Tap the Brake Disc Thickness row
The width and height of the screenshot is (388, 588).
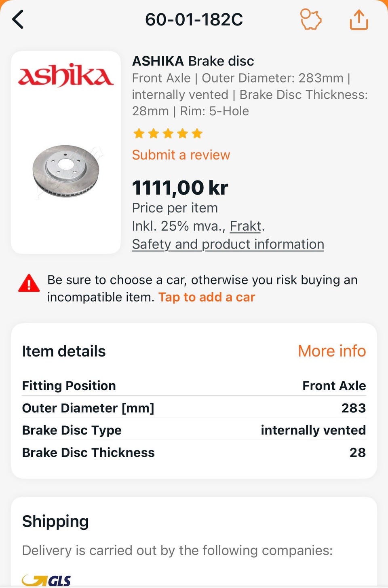(x=194, y=452)
